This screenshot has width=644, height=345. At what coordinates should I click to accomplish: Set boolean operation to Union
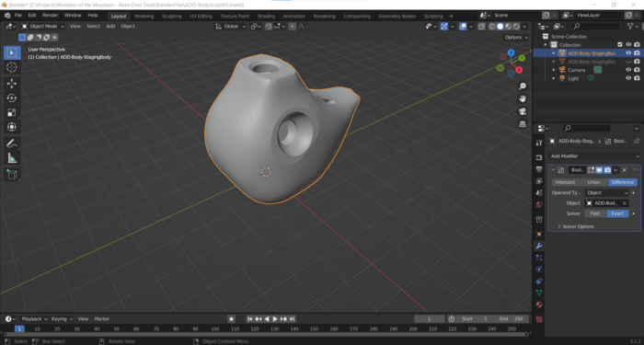point(594,182)
